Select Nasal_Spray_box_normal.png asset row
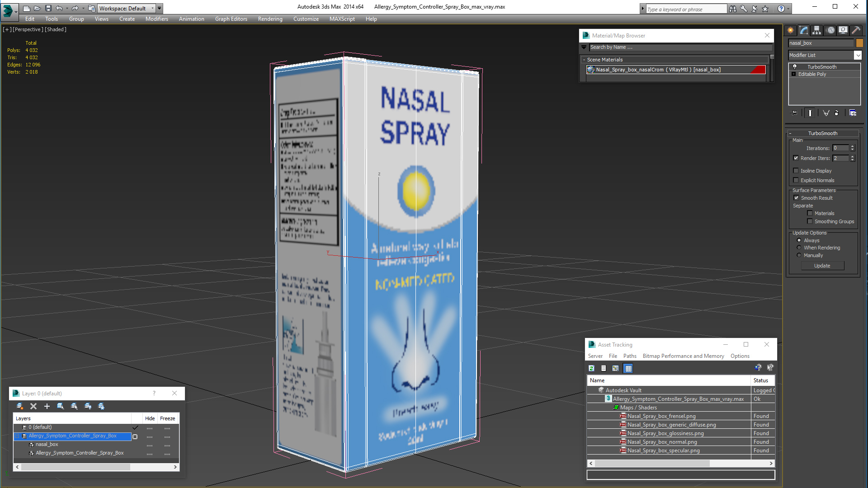This screenshot has width=868, height=488. [662, 442]
